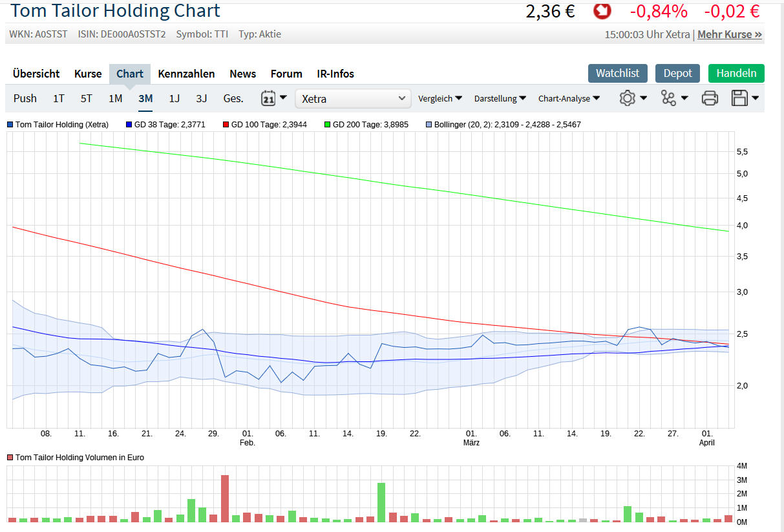Click the save floppy disk icon
The image size is (784, 532).
coord(739,98)
